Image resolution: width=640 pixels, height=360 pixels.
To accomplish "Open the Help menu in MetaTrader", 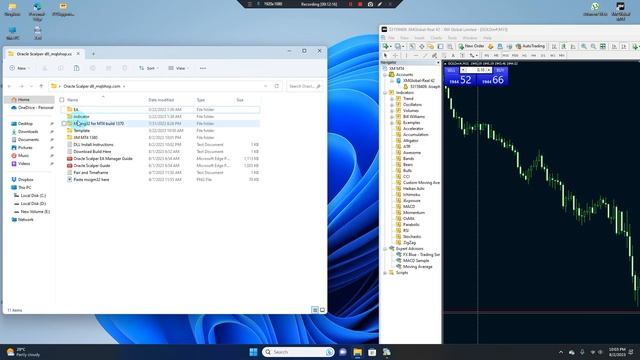I will click(x=487, y=38).
